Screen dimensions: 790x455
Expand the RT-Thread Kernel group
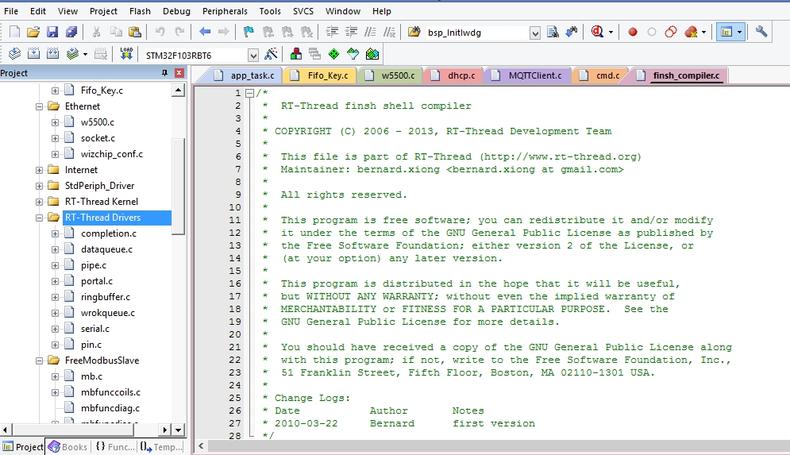pos(39,202)
